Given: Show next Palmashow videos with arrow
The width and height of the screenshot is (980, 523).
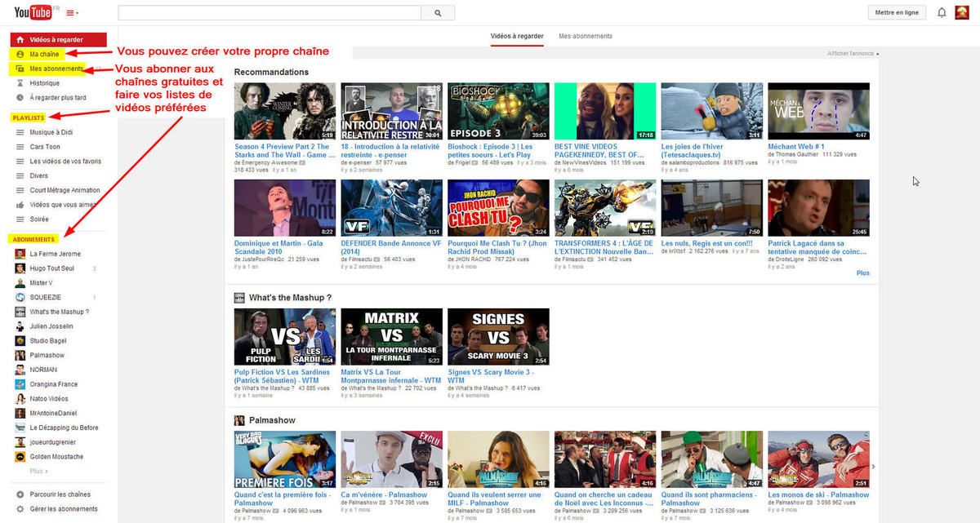Looking at the screenshot, I should [875, 467].
